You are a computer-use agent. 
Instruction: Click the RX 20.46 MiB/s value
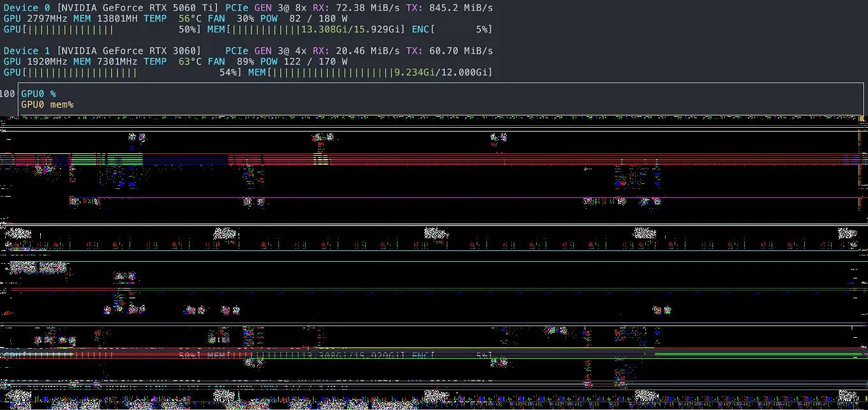(356, 50)
